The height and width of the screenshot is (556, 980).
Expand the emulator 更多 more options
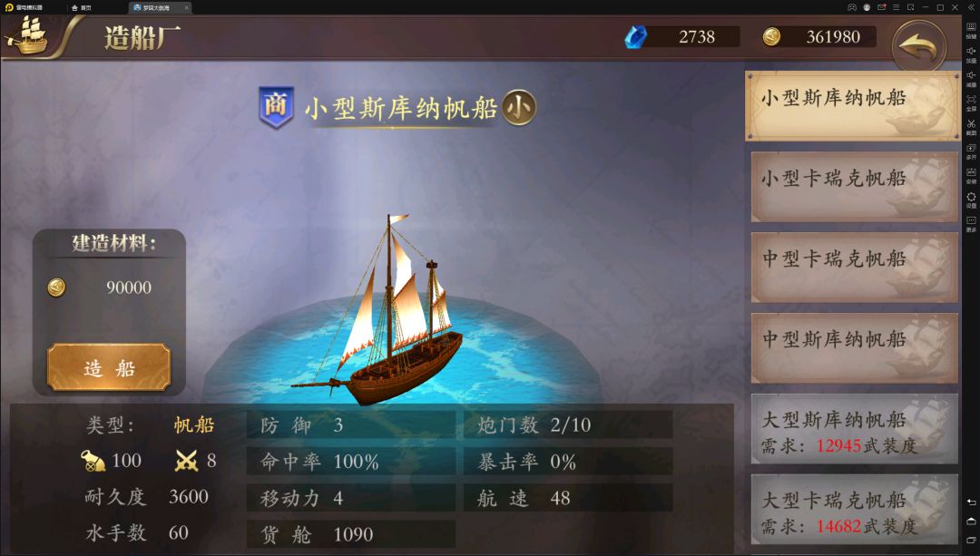(971, 223)
